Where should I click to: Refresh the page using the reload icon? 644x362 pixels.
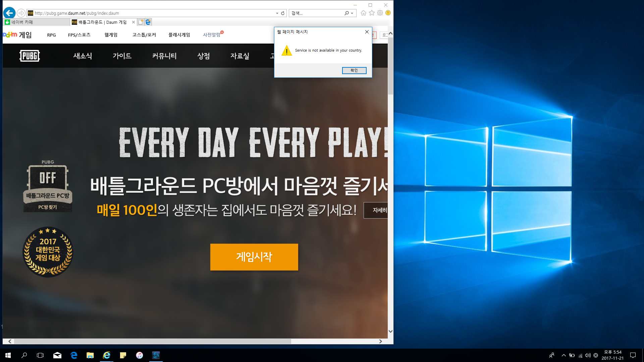283,13
